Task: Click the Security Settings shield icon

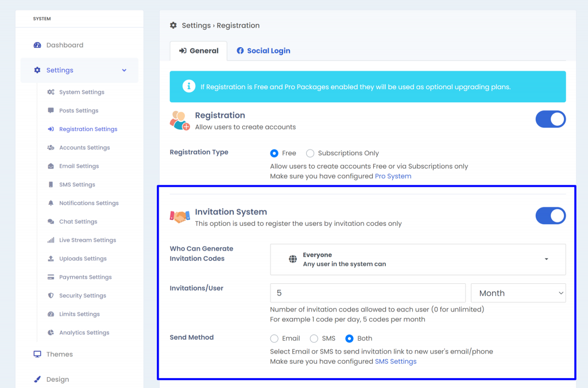Action: click(51, 295)
